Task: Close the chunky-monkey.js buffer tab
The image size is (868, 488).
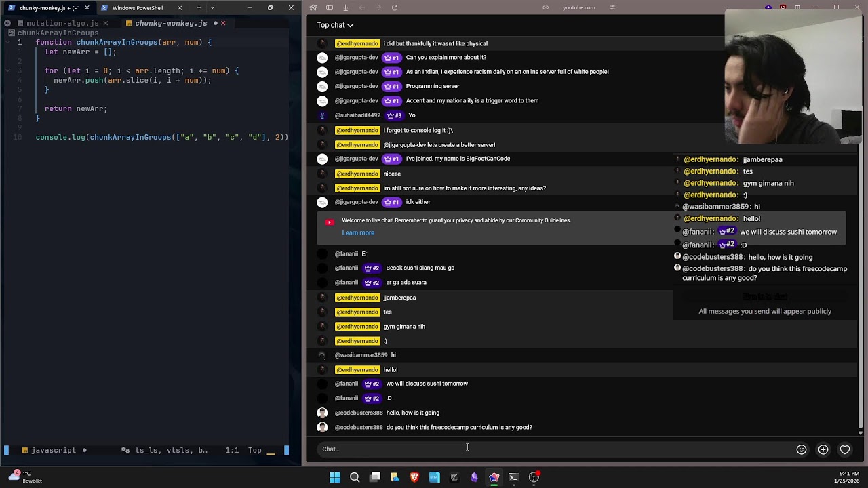Action: (x=223, y=23)
